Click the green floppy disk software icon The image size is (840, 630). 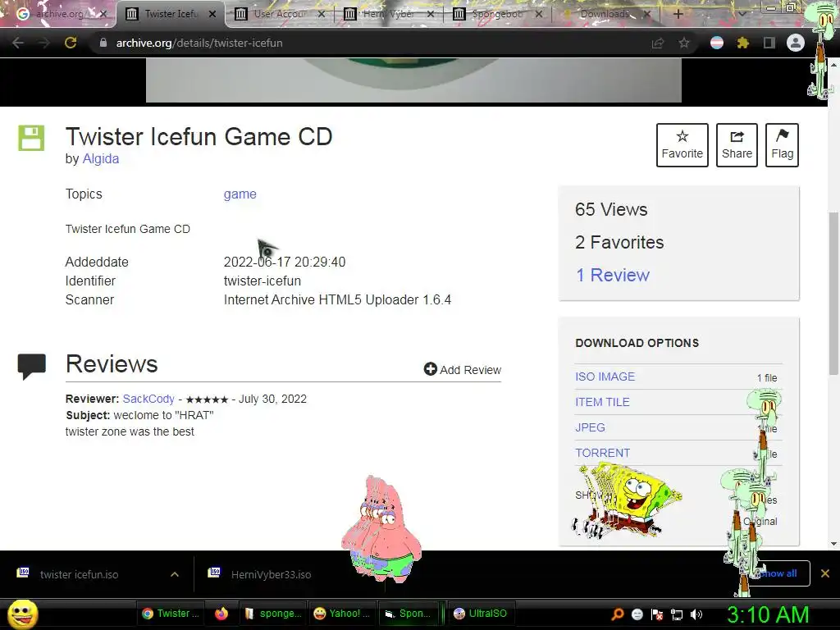(x=32, y=138)
